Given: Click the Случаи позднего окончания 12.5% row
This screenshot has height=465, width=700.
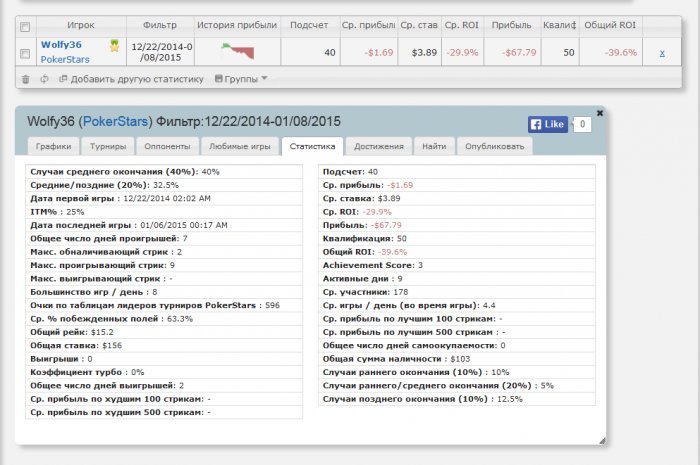Looking at the screenshot, I should tap(457, 399).
